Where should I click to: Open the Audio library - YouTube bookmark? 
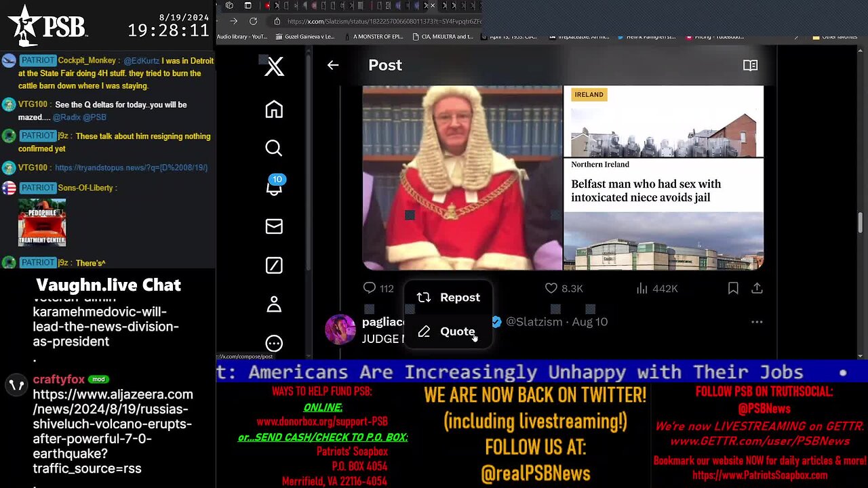[242, 37]
